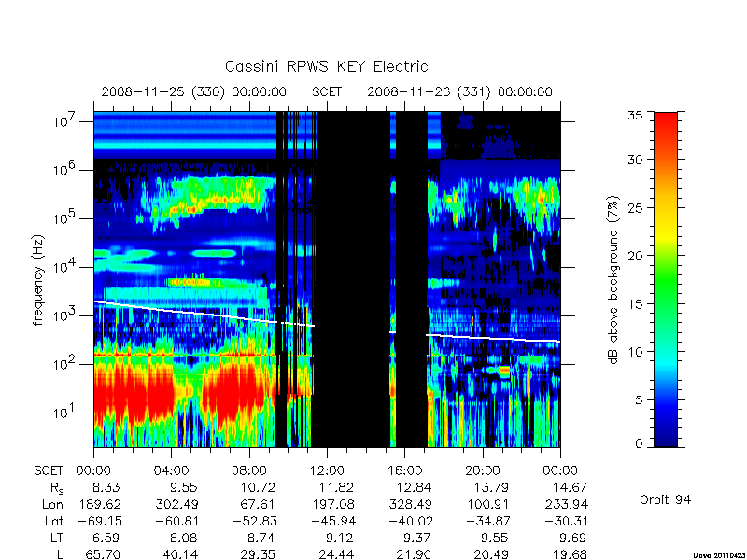Click the 10^4 frequency tick label
747x560 pixels.
click(x=63, y=267)
